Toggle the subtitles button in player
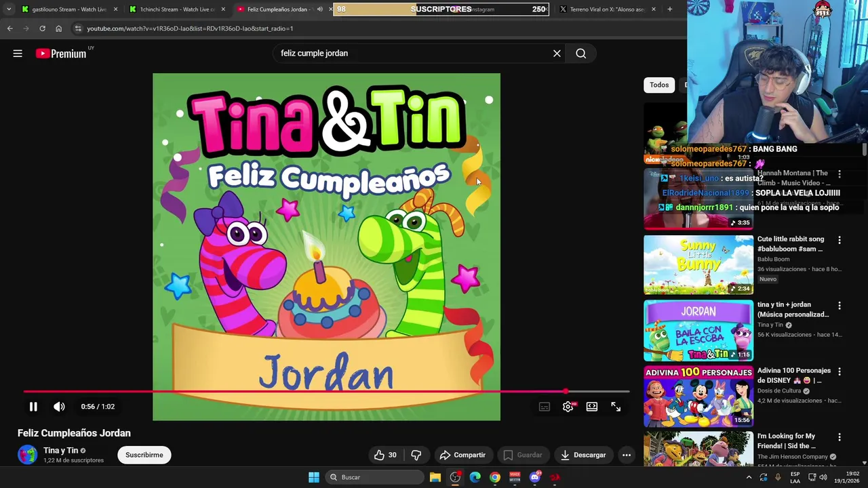The width and height of the screenshot is (868, 488). [545, 407]
